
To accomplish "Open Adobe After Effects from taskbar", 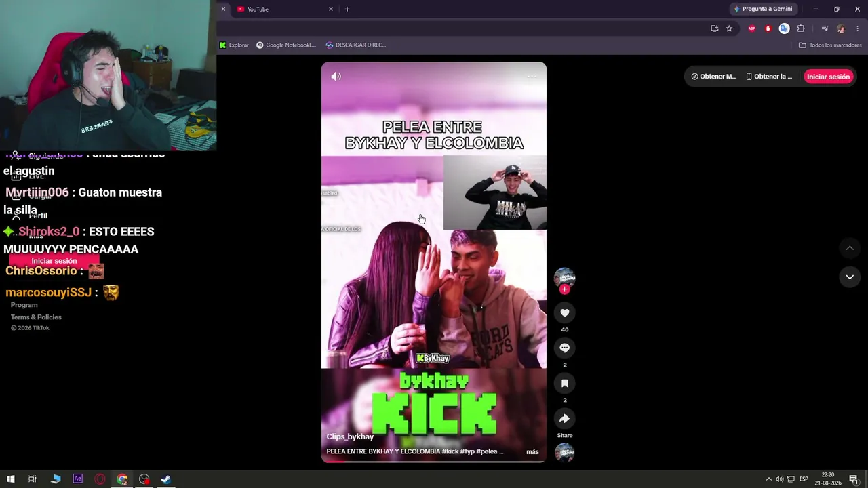I will pos(77,479).
